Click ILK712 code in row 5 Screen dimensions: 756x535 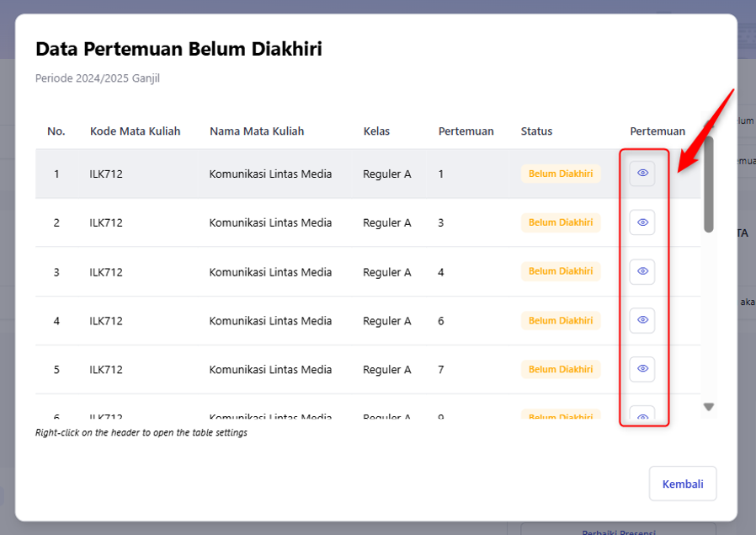(x=106, y=370)
